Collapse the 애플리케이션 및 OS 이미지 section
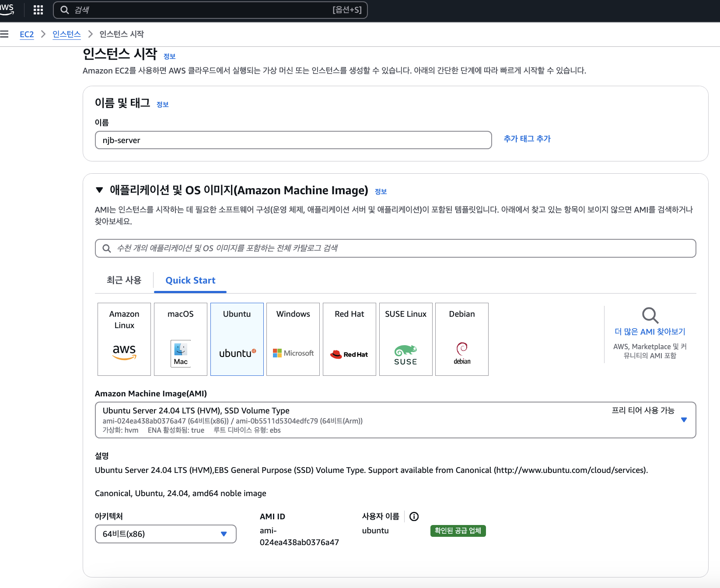This screenshot has width=720, height=588. coord(99,190)
